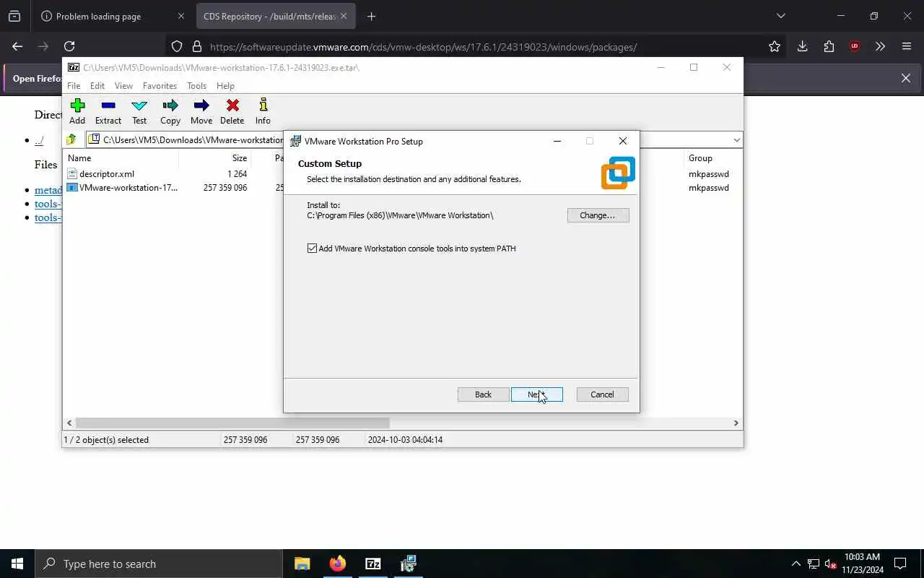Click the Windows taskbar search box

(x=159, y=564)
